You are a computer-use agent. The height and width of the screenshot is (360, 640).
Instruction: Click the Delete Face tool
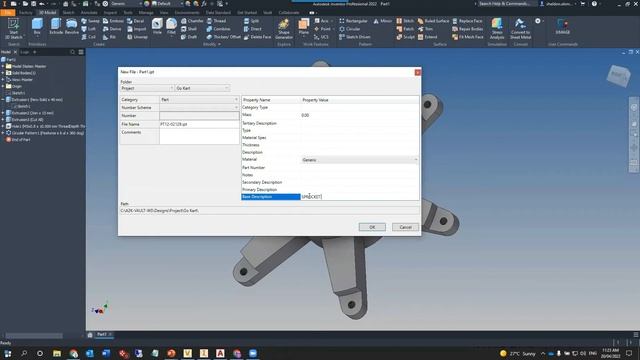click(x=258, y=37)
